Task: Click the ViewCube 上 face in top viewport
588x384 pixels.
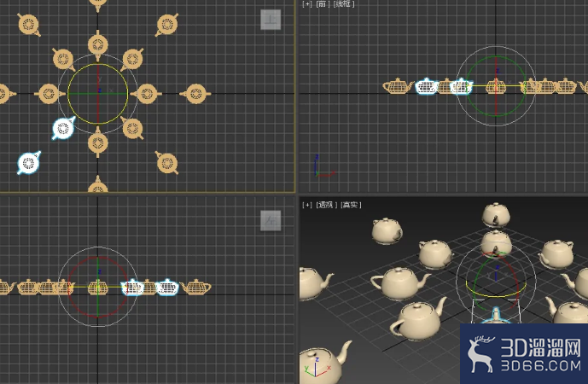Action: pos(271,20)
